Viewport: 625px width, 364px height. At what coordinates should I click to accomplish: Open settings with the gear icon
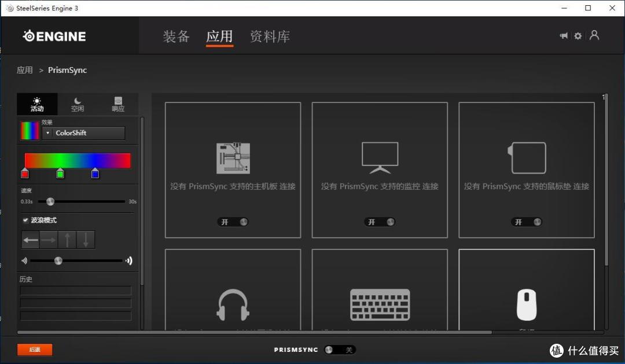pyautogui.click(x=578, y=36)
